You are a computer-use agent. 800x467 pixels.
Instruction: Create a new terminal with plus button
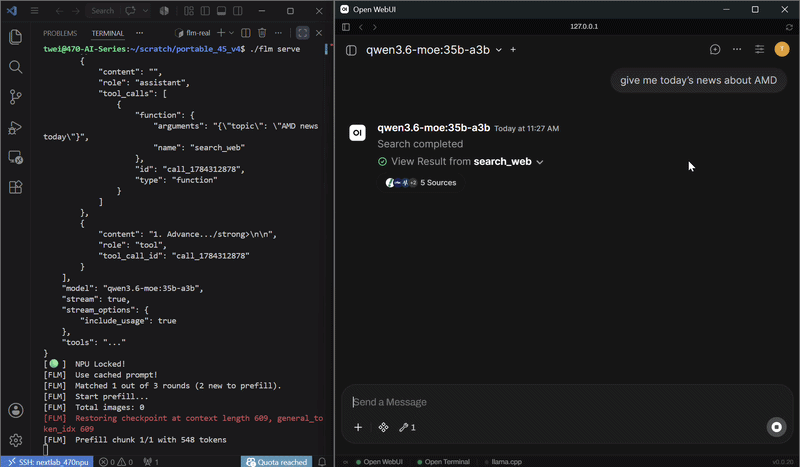(221, 33)
